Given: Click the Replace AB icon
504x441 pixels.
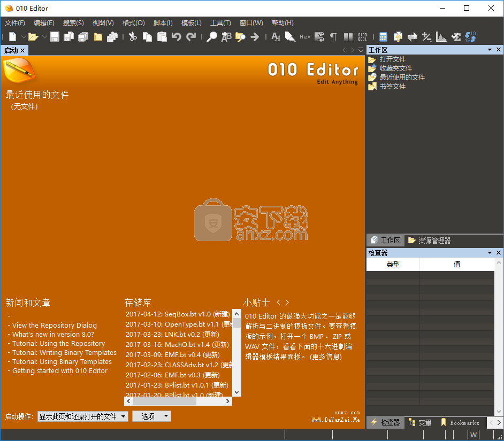Looking at the screenshot, I should coord(226,37).
